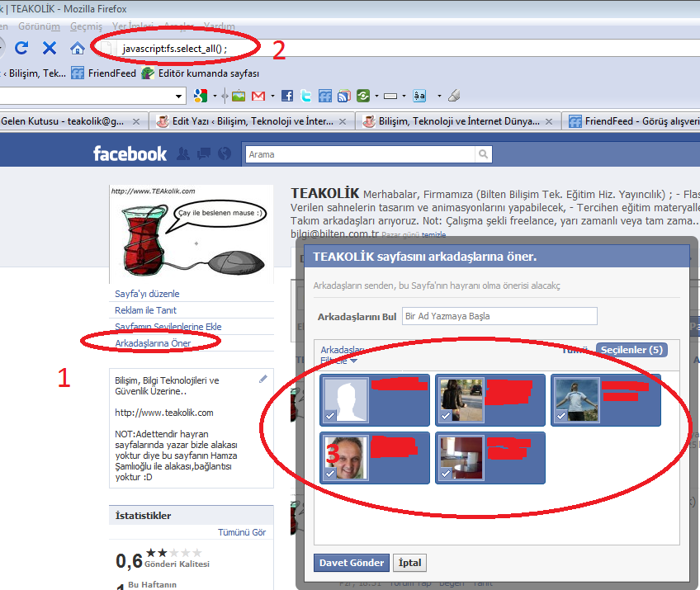Open Facebook messages icon
The height and width of the screenshot is (590, 700).
(204, 154)
